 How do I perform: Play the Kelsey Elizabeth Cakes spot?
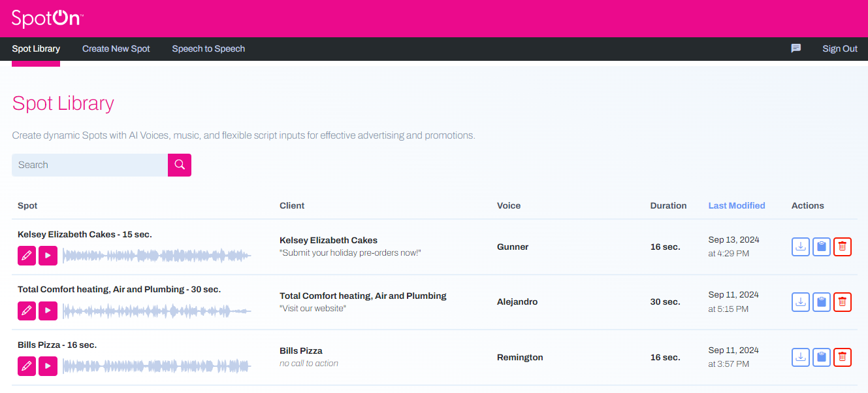tap(48, 256)
